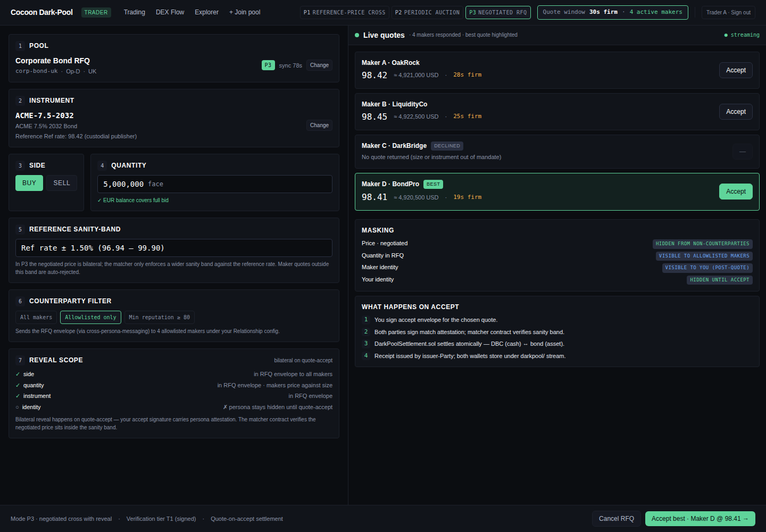Click the quantity field 5,000,000 face

tap(215, 184)
